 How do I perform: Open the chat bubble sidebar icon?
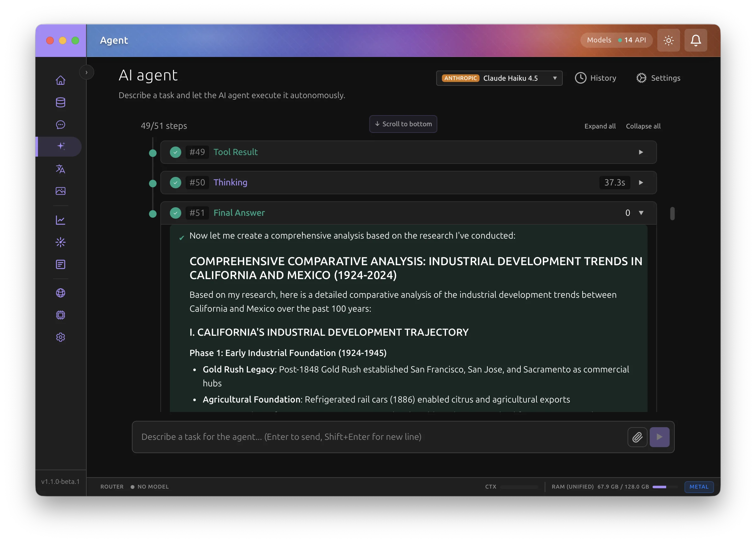(60, 125)
